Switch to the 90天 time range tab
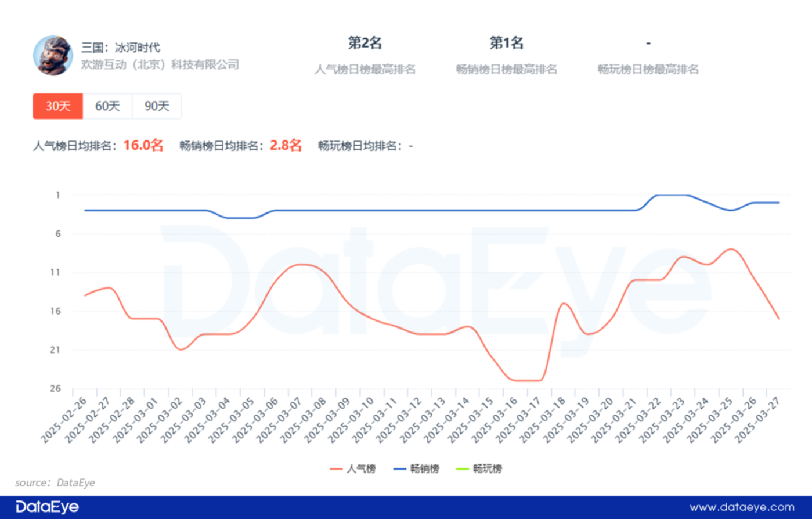This screenshot has width=812, height=519. pyautogui.click(x=157, y=106)
